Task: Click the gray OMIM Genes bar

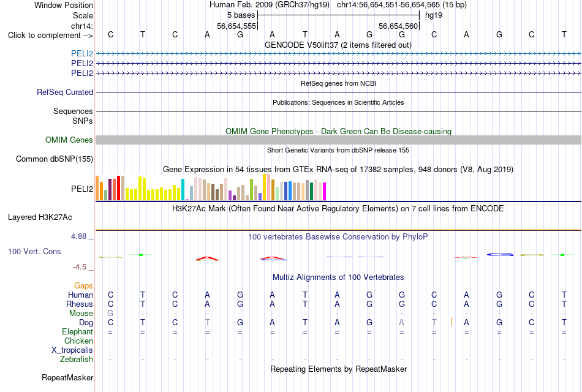Action: 339,140
